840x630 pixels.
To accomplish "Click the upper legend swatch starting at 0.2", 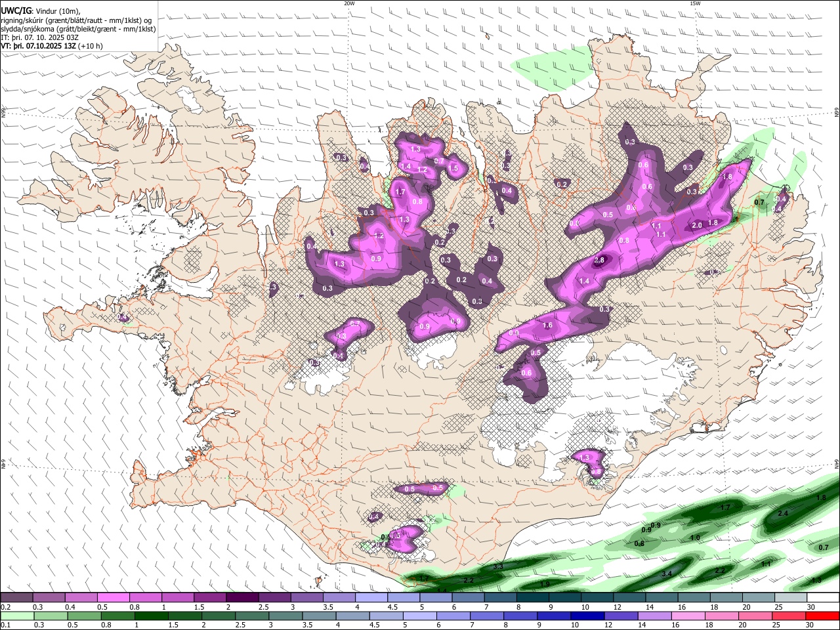I will [x=17, y=597].
